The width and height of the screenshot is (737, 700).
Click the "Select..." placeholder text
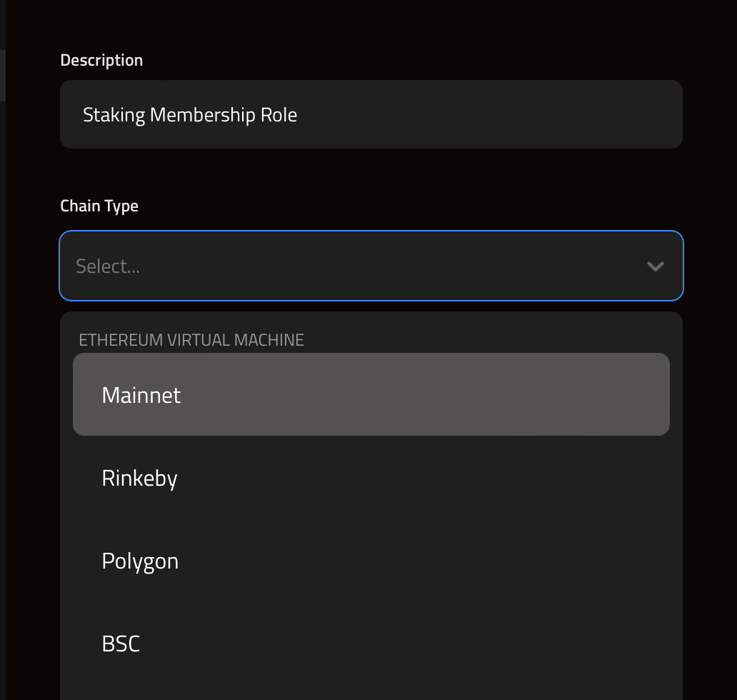point(108,266)
